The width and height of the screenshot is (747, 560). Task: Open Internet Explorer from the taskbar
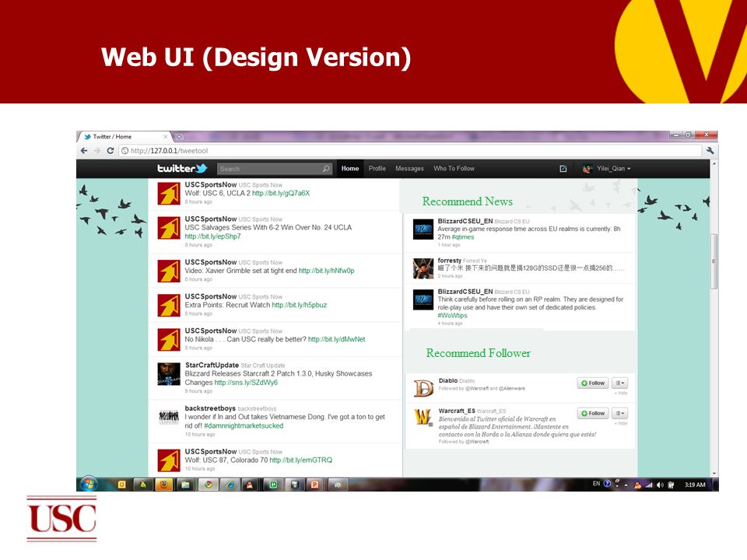(x=230, y=485)
